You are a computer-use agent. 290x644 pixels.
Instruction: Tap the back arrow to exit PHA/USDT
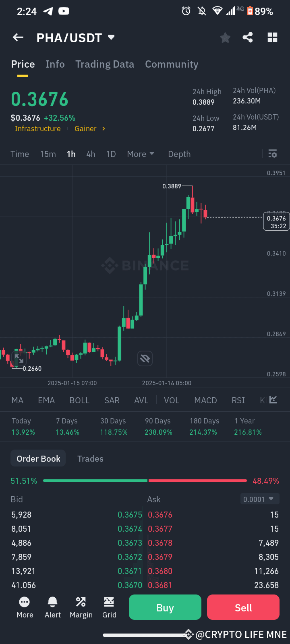[x=18, y=37]
